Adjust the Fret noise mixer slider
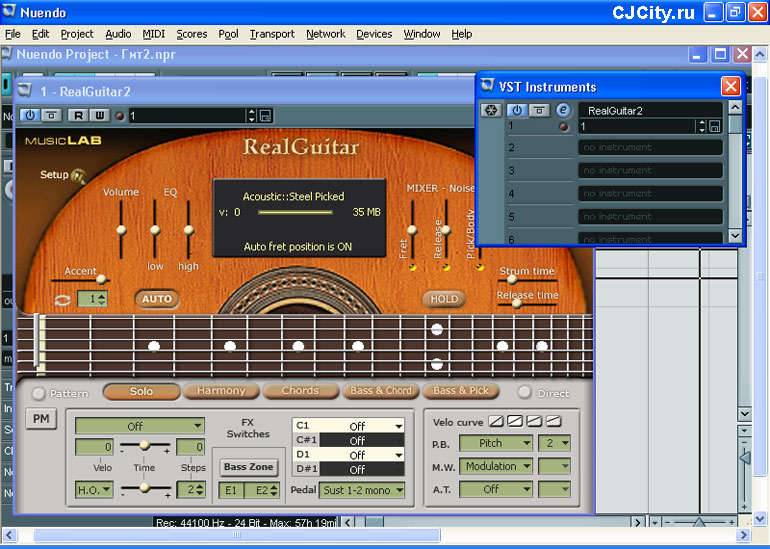The image size is (770, 549). tap(412, 229)
